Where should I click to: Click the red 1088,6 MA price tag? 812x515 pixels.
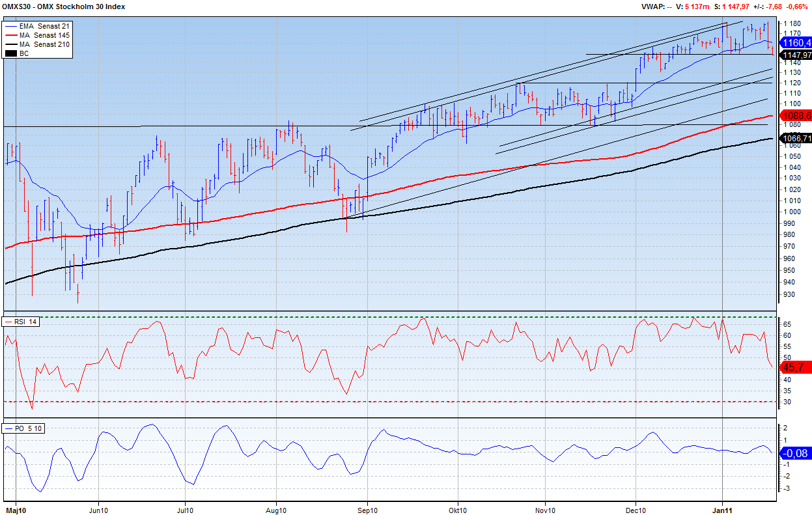tap(796, 115)
